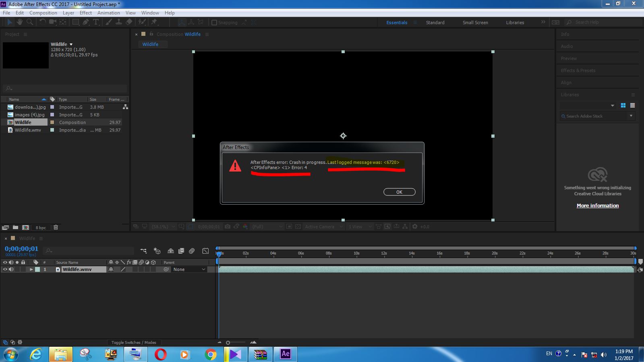Open After Effects icon in taskbar
This screenshot has height=362, width=644.
tap(285, 354)
